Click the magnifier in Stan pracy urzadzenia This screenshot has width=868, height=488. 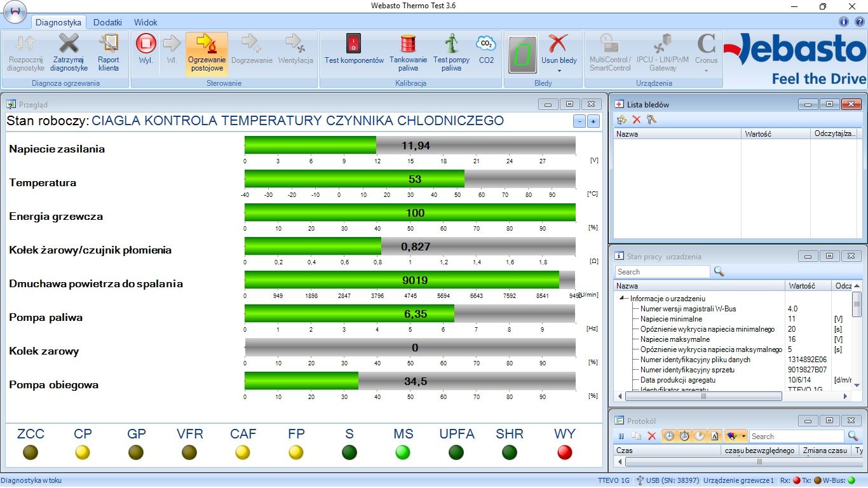(x=719, y=271)
